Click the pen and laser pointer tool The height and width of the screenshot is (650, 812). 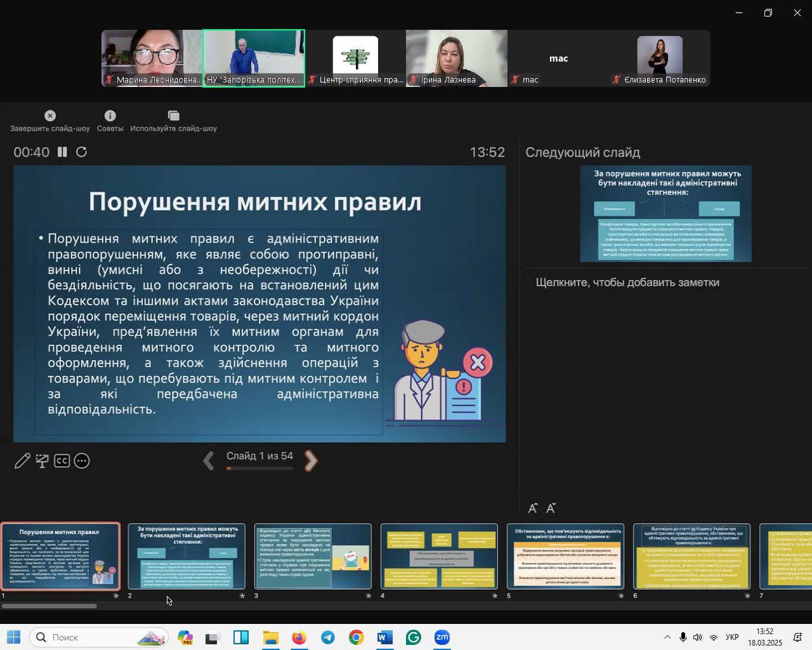[22, 461]
